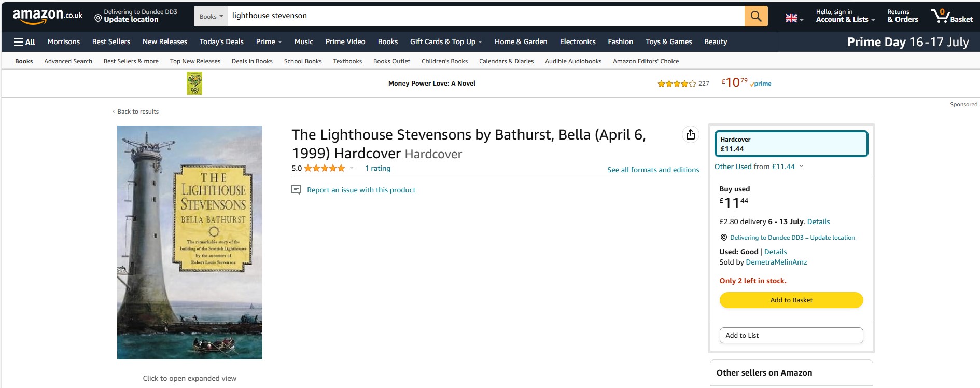The width and height of the screenshot is (980, 388).
Task: Click the orange search magnifier button
Action: point(756,16)
